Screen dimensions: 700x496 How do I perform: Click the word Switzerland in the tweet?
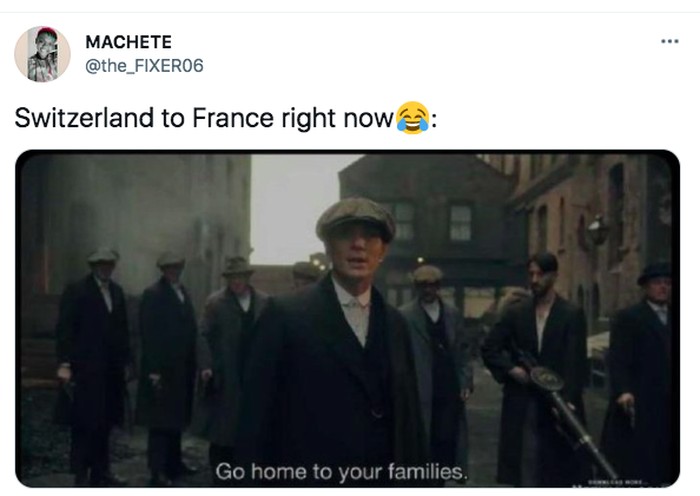pos(84,118)
